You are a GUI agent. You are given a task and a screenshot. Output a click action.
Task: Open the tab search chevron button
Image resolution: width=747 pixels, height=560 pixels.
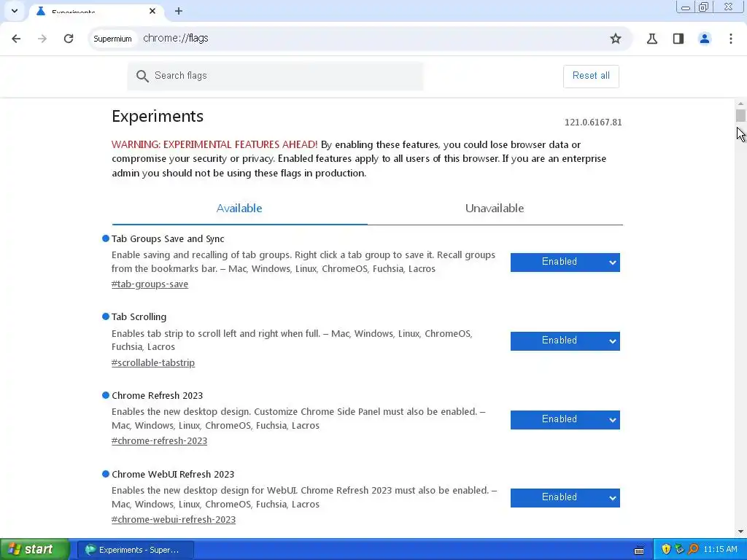point(15,10)
